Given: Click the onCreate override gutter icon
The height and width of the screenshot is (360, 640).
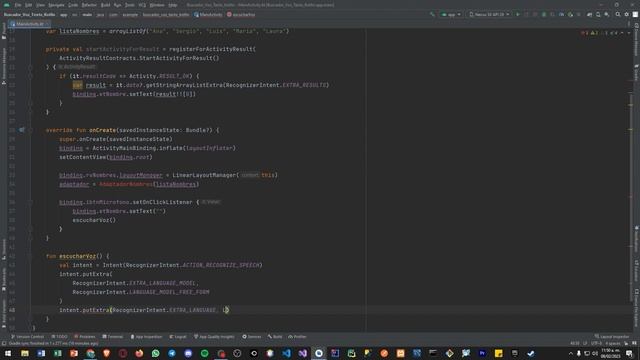Looking at the screenshot, I should [x=22, y=130].
